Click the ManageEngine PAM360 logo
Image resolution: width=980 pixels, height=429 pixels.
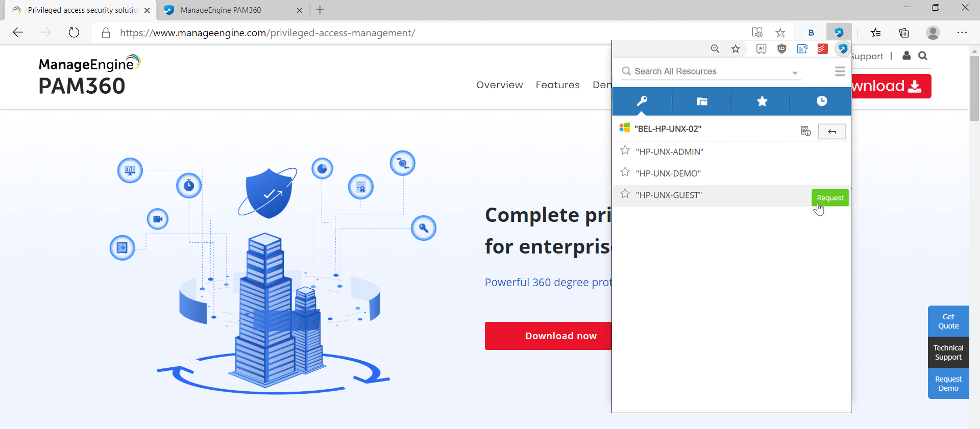pos(89,75)
